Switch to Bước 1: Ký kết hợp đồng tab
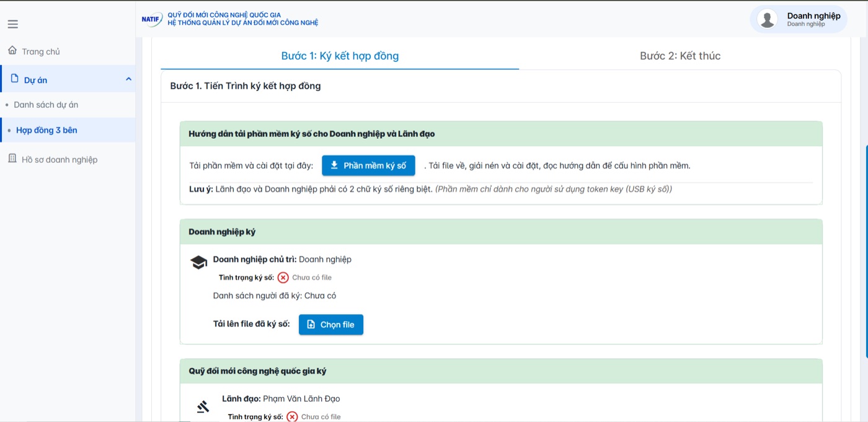This screenshot has width=868, height=422. tap(340, 56)
